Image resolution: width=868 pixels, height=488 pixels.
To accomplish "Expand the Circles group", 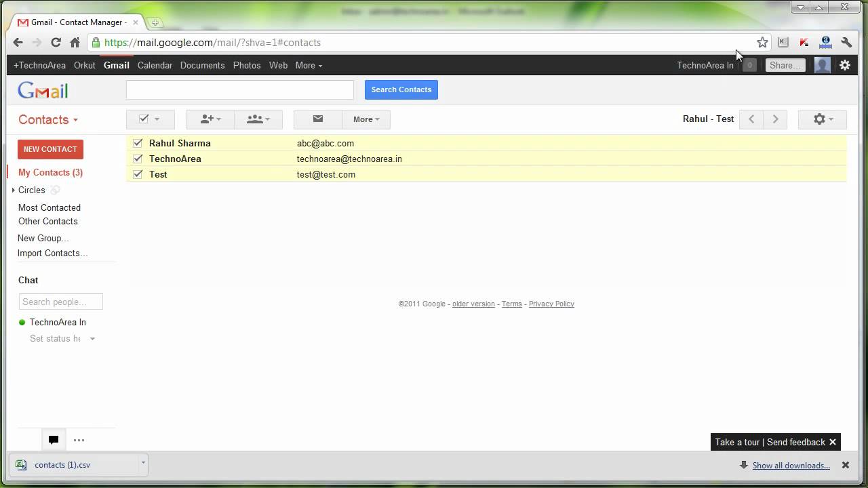I will [x=14, y=190].
